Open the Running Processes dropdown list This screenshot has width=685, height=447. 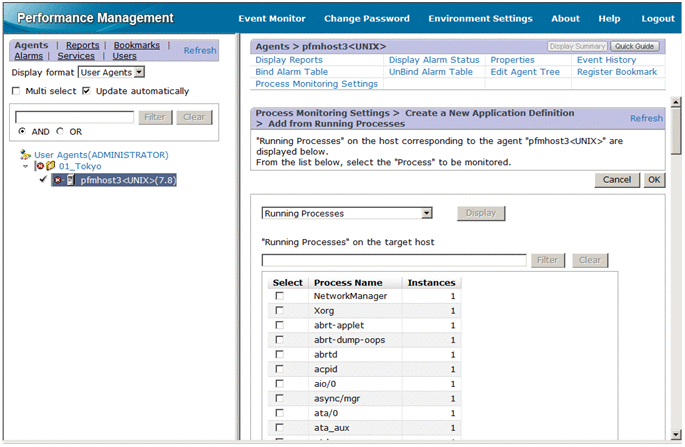(346, 213)
